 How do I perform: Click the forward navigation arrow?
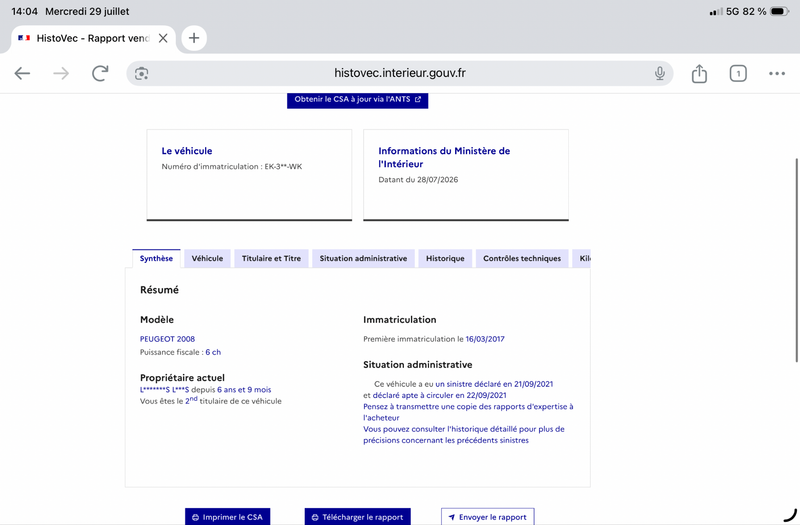[x=61, y=73]
